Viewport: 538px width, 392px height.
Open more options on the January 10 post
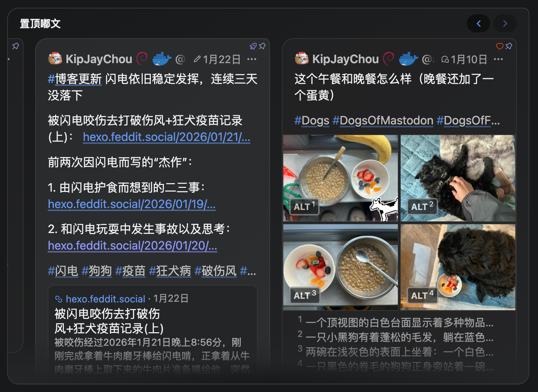(498, 59)
